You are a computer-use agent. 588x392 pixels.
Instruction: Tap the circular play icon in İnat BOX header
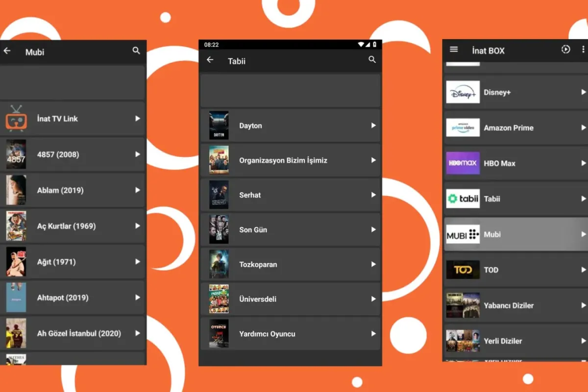tap(565, 49)
